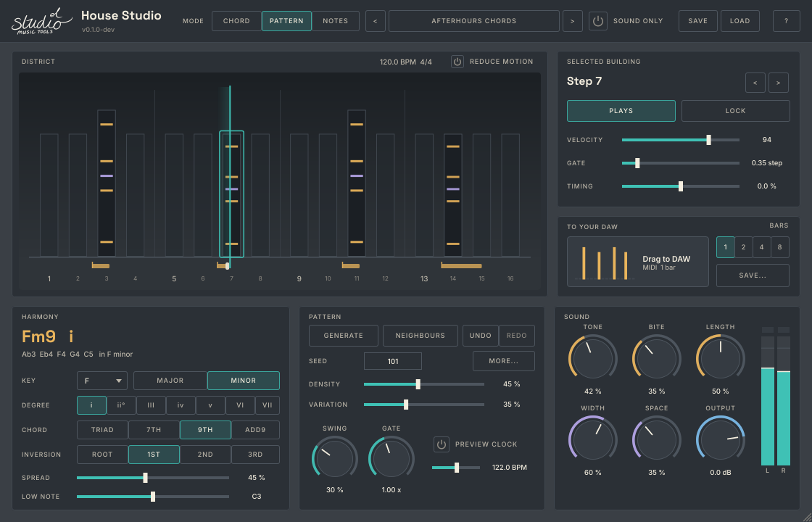Open the Key dropdown showing F
The image size is (812, 522).
pyautogui.click(x=102, y=381)
